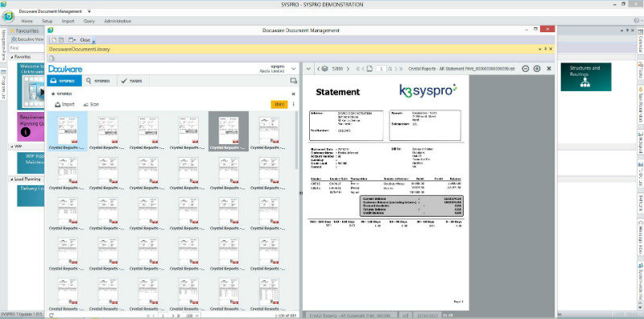
Task: Click the viewer layout icon beside tabs
Action: (293, 81)
